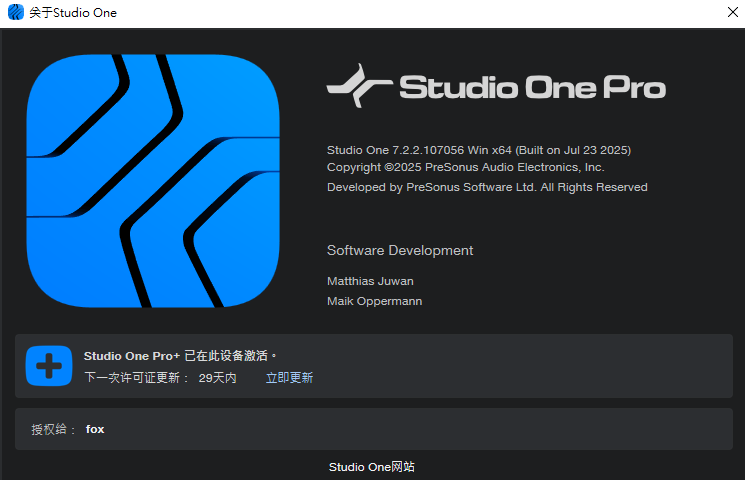Click the 关于Studio One window title
This screenshot has width=745, height=480.
[x=73, y=13]
